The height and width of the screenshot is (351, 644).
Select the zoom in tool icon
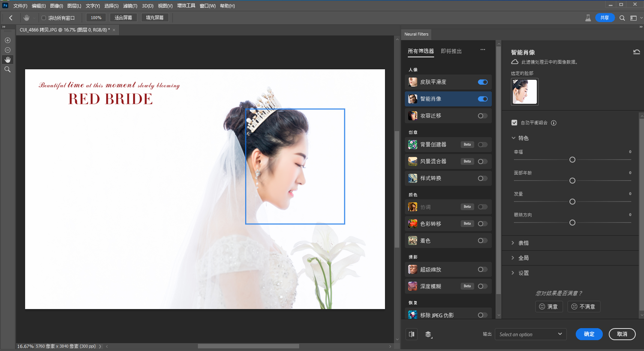pyautogui.click(x=7, y=40)
